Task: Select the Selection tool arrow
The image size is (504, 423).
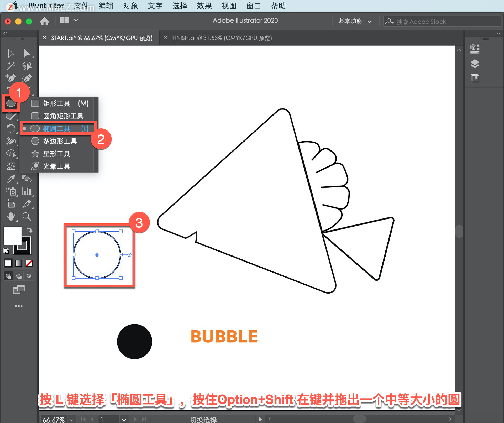Action: point(11,53)
